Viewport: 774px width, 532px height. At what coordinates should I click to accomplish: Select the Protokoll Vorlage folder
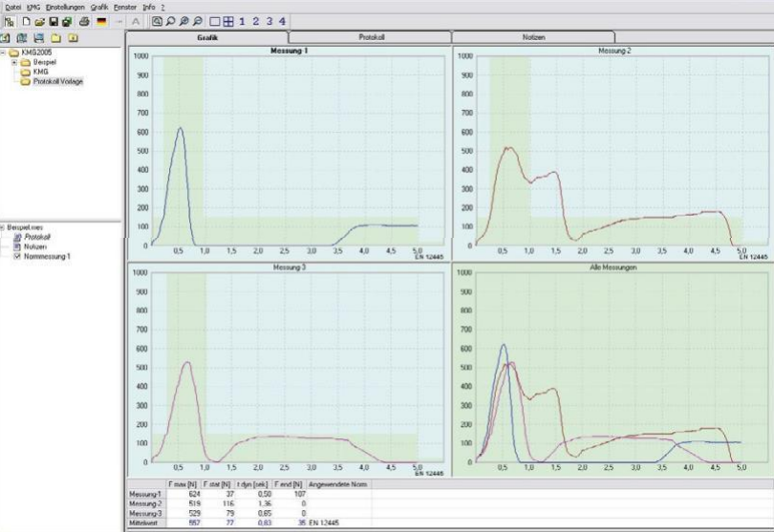[x=57, y=82]
